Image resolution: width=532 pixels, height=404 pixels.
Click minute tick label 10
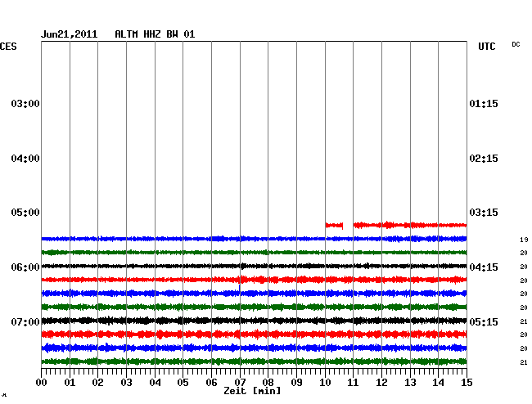(325, 383)
